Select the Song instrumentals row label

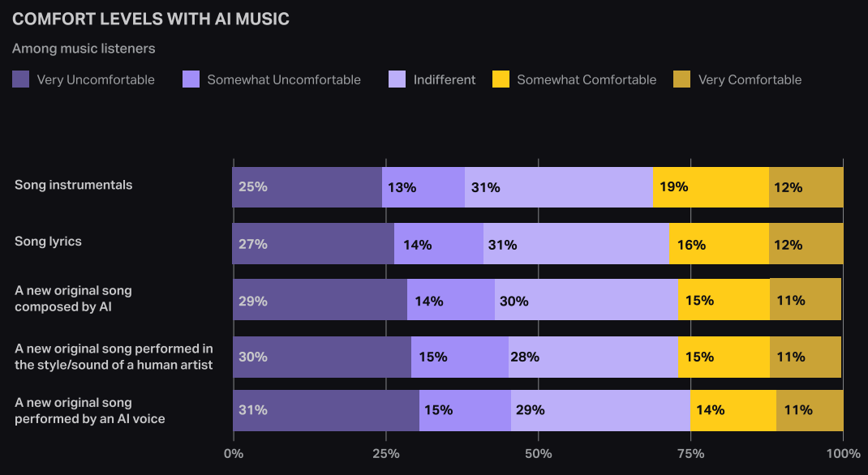pos(73,185)
